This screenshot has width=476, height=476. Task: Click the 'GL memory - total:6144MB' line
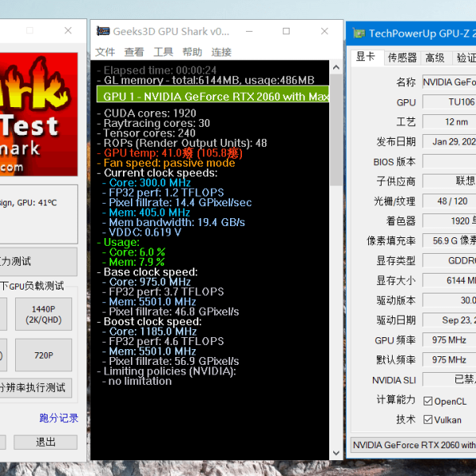coord(205,80)
